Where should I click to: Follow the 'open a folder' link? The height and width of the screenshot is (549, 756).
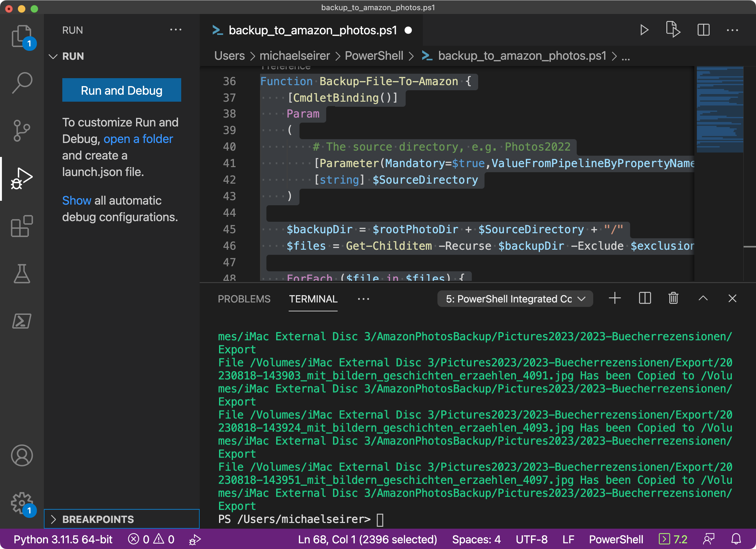pos(138,139)
